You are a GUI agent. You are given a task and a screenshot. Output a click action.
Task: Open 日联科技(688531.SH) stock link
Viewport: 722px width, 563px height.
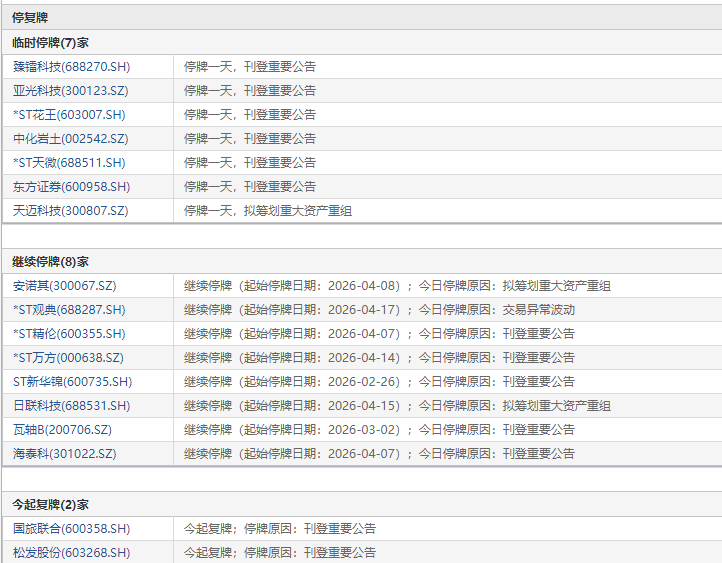[71, 406]
